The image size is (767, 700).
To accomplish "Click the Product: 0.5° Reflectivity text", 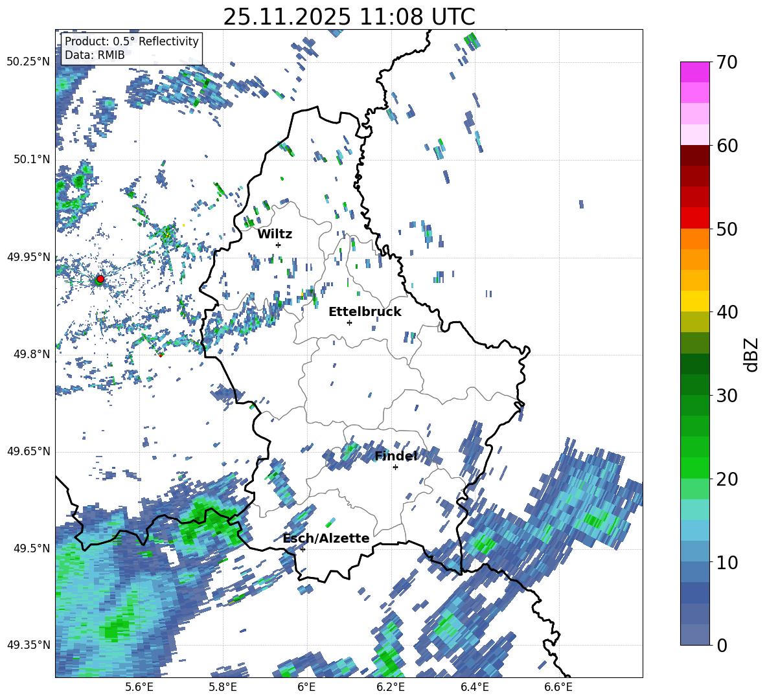I will pos(132,41).
